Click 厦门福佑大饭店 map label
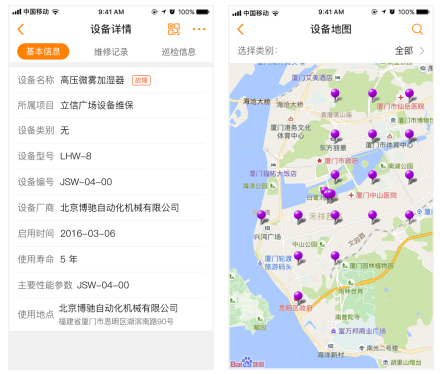This screenshot has height=374, width=440. pos(273,174)
